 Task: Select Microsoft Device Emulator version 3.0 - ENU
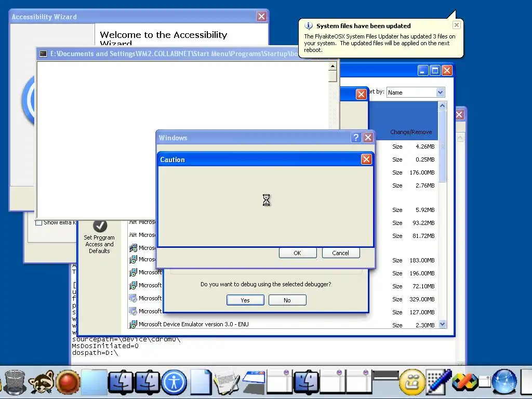click(193, 324)
